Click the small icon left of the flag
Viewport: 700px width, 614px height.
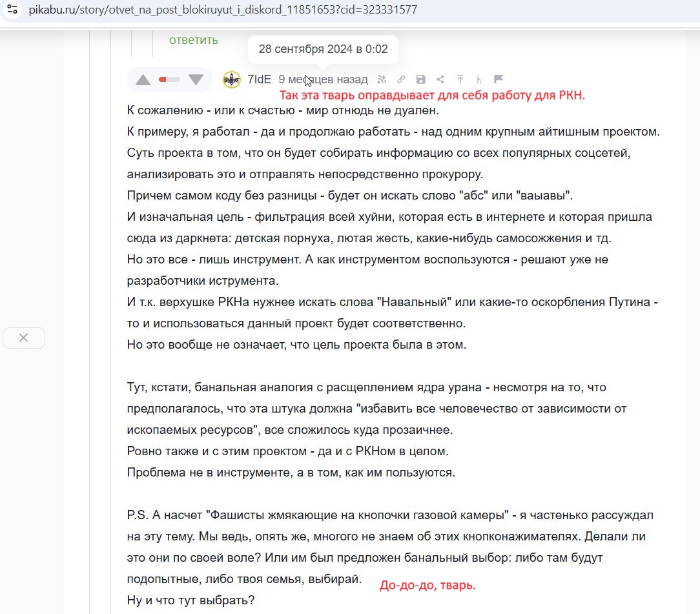point(479,80)
